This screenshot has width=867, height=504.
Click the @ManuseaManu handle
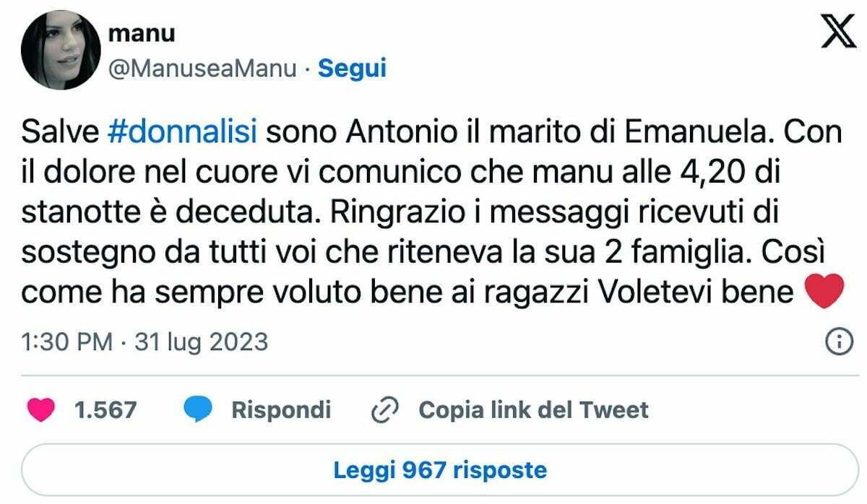tap(202, 69)
